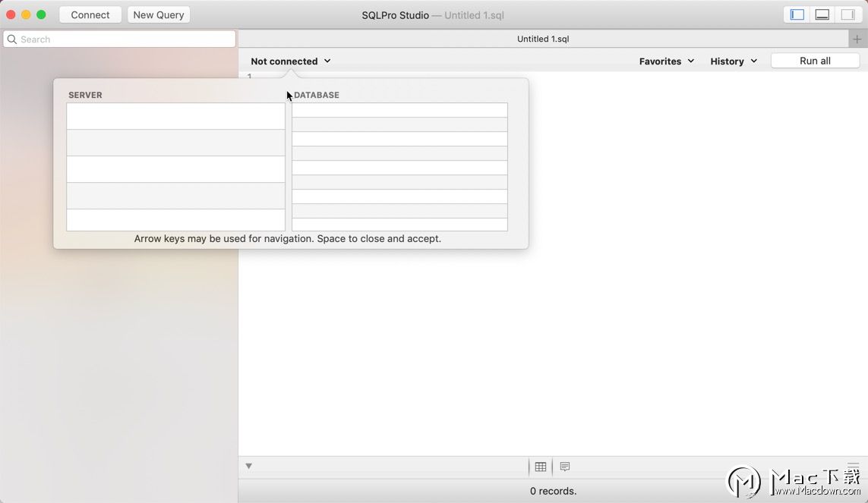
Task: Open a New Query
Action: (158, 15)
